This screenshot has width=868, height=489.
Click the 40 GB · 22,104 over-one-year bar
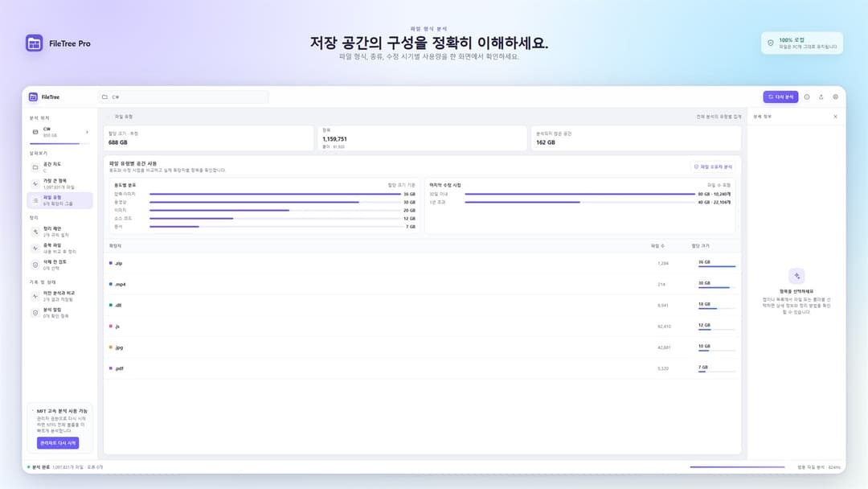point(579,202)
